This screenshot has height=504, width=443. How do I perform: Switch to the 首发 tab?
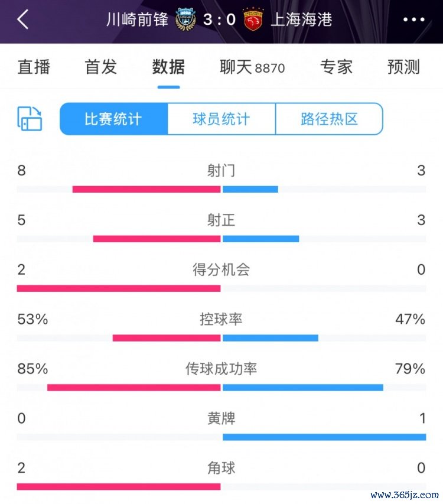point(101,67)
